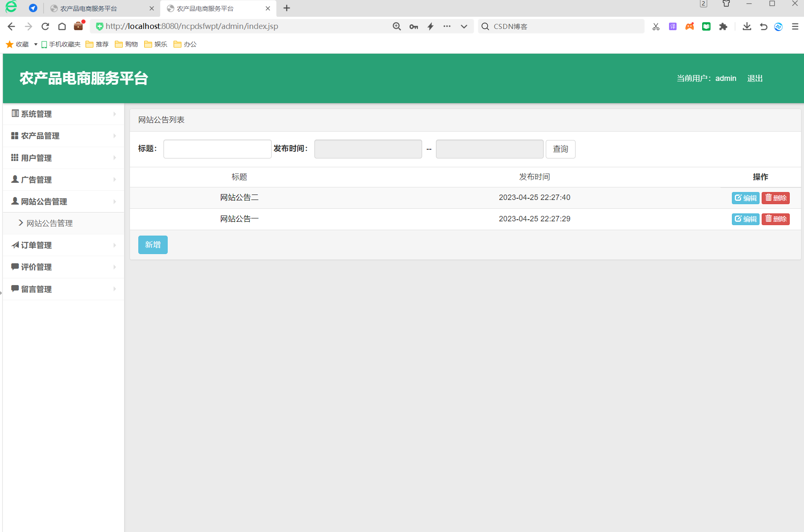Click the 查询 search button
This screenshot has height=532, width=804.
[x=560, y=149]
